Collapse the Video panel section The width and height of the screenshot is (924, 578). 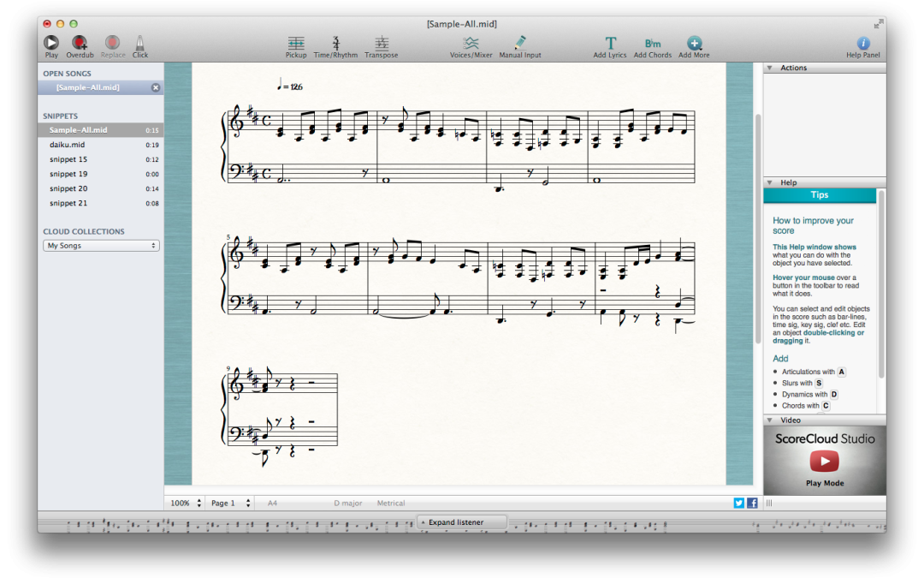(x=769, y=420)
